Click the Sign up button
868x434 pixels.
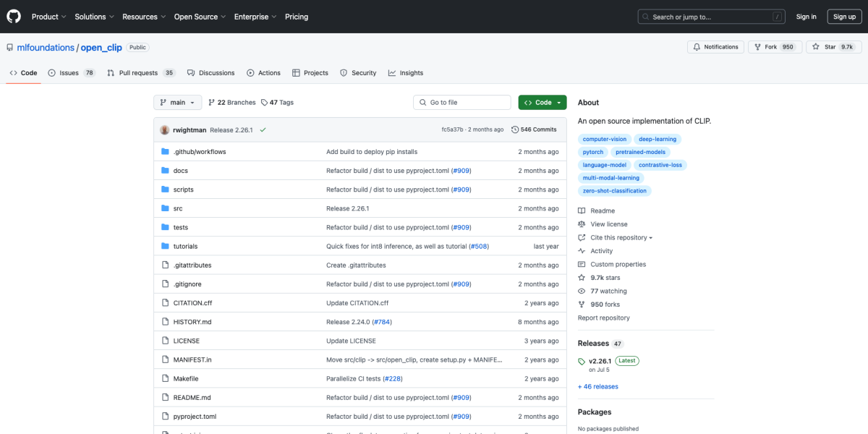tap(844, 17)
